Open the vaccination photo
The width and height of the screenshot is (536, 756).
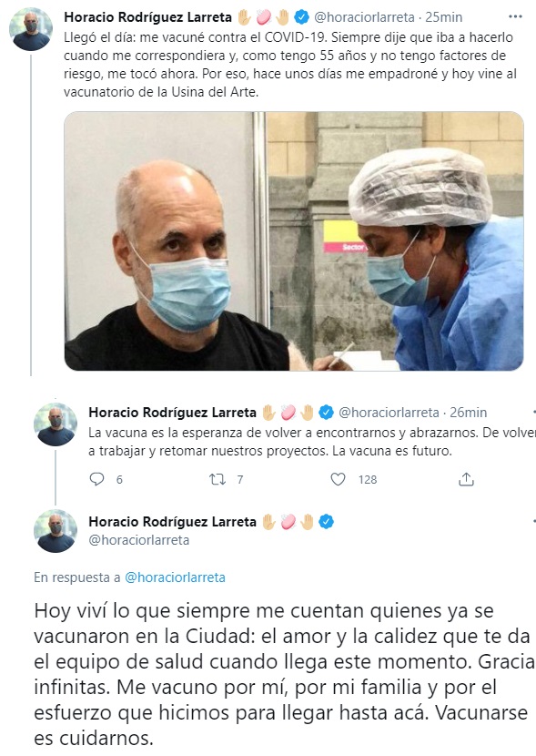click(294, 241)
